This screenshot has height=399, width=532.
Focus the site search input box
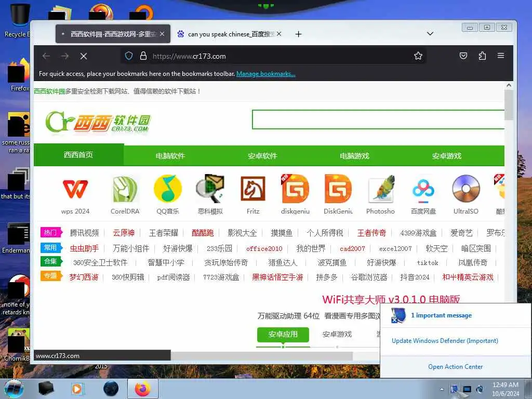[x=378, y=119]
